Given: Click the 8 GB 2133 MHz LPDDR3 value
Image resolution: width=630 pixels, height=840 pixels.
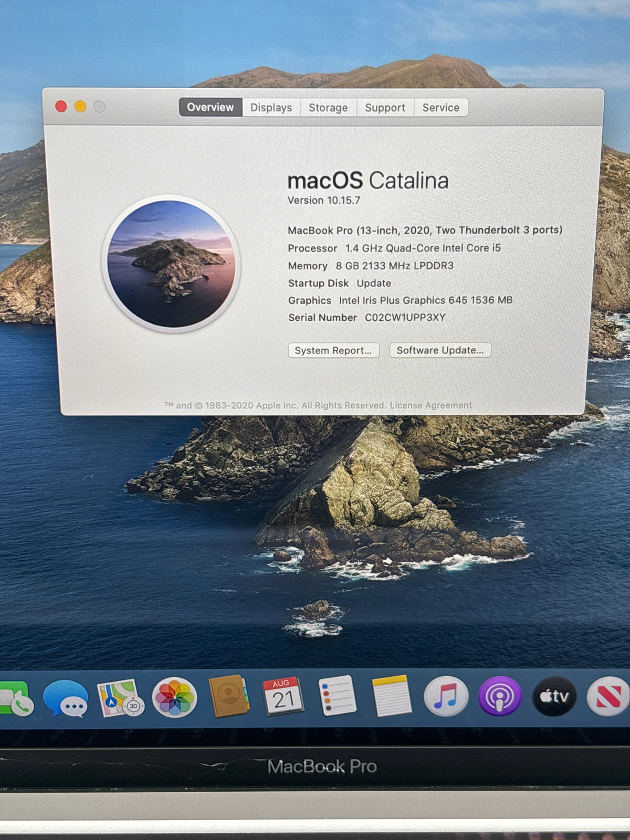Looking at the screenshot, I should 394,266.
